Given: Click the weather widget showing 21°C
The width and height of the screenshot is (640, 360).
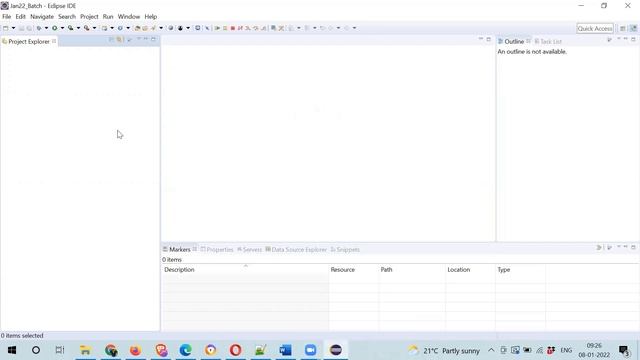Looking at the screenshot, I should point(444,351).
